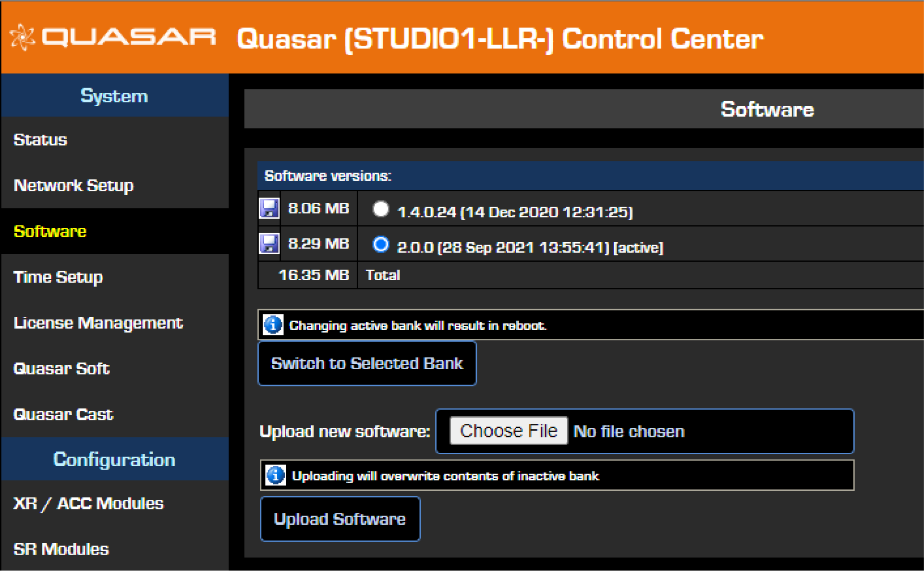Image resolution: width=924 pixels, height=571 pixels.
Task: Click info icon beside reboot warning
Action: point(273,325)
